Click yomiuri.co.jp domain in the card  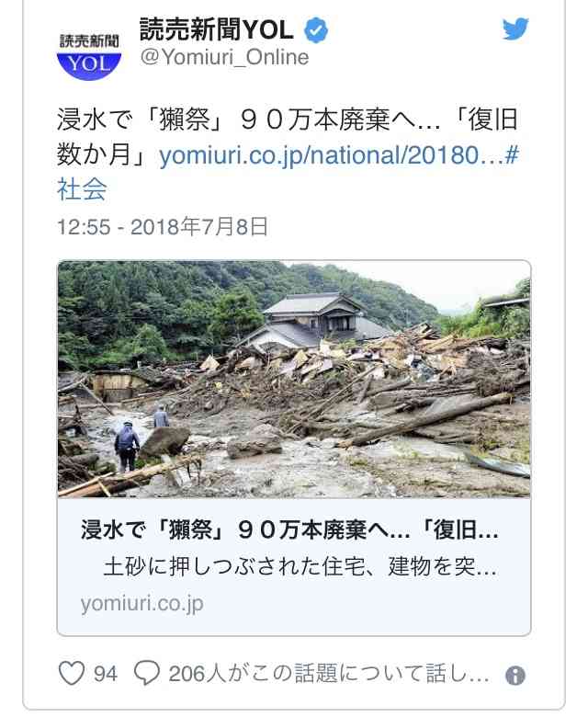141,604
